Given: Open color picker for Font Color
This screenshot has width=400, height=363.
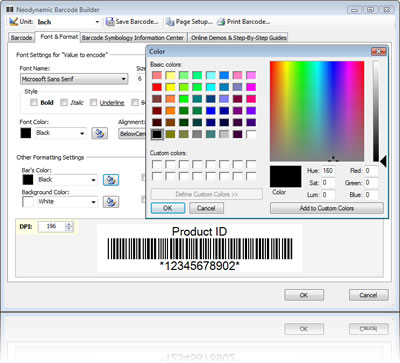Looking at the screenshot, I should pyautogui.click(x=99, y=133).
